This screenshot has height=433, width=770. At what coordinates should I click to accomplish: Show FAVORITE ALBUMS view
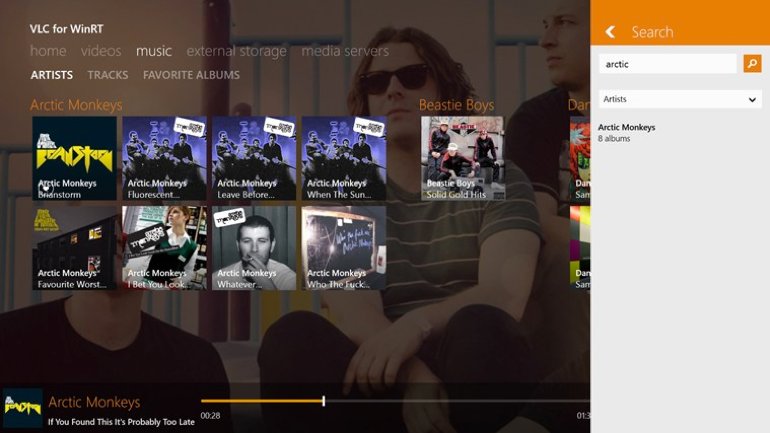(191, 75)
